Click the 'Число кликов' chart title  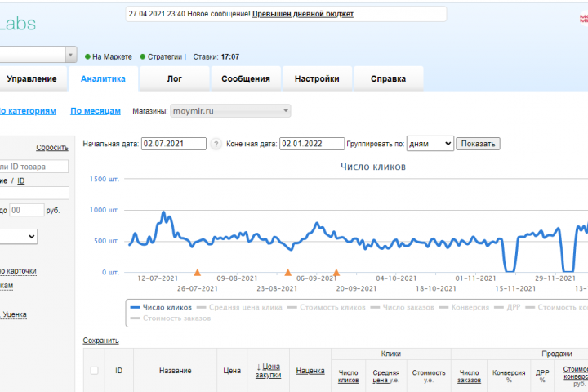(x=373, y=167)
